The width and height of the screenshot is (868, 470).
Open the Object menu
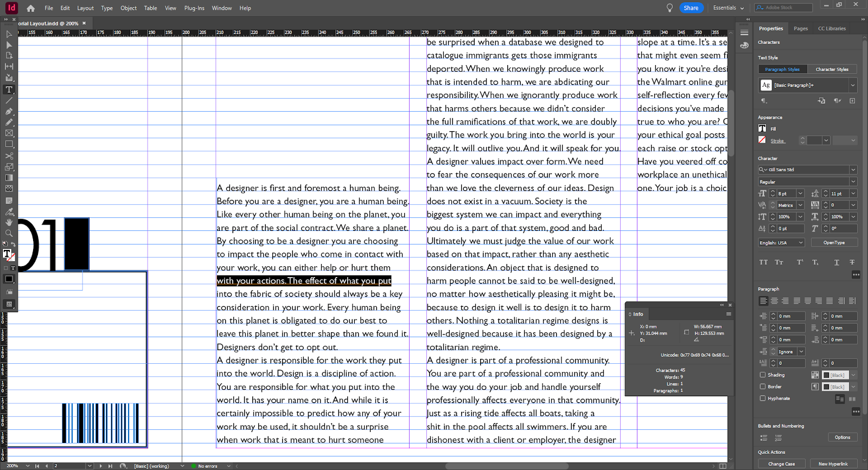(x=129, y=8)
